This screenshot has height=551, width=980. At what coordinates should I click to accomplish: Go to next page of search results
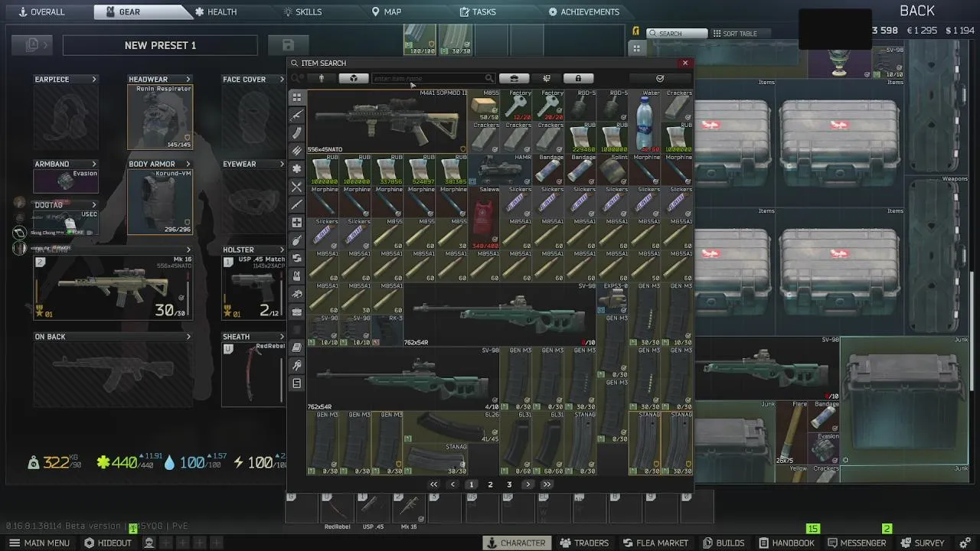point(528,484)
